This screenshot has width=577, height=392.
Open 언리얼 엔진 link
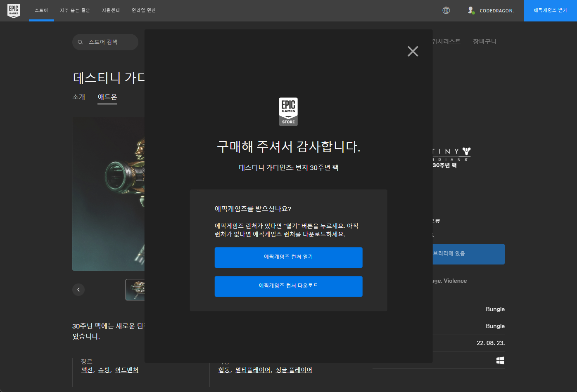pos(144,10)
